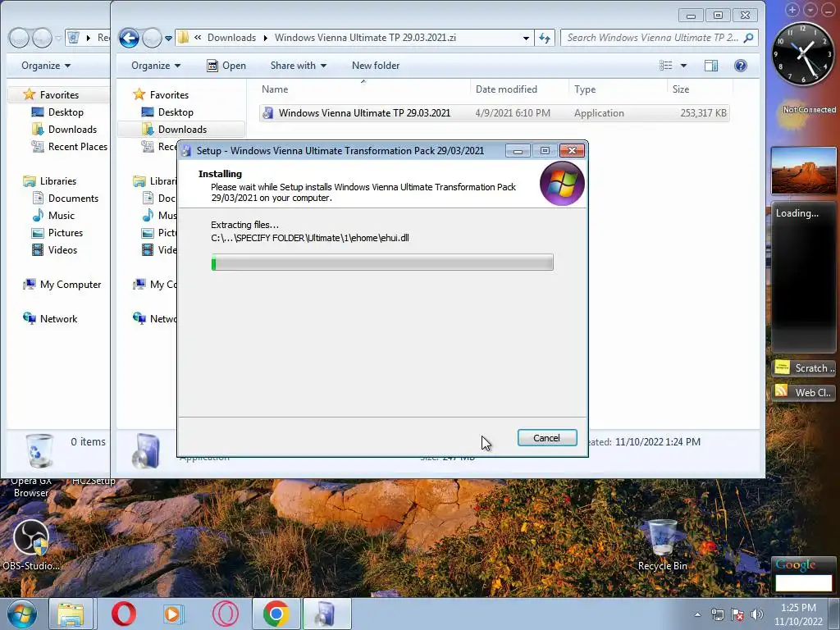Select Downloads in back window sidebar
The image size is (840, 630).
(72, 129)
